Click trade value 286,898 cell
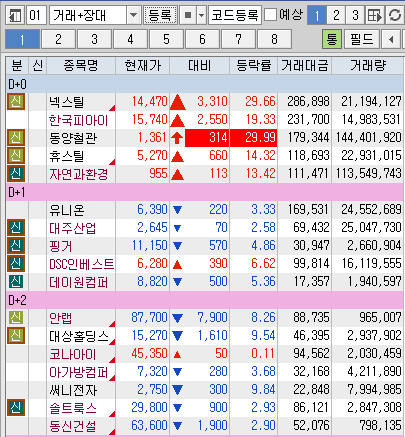Image resolution: width=405 pixels, height=437 pixels. (x=308, y=101)
